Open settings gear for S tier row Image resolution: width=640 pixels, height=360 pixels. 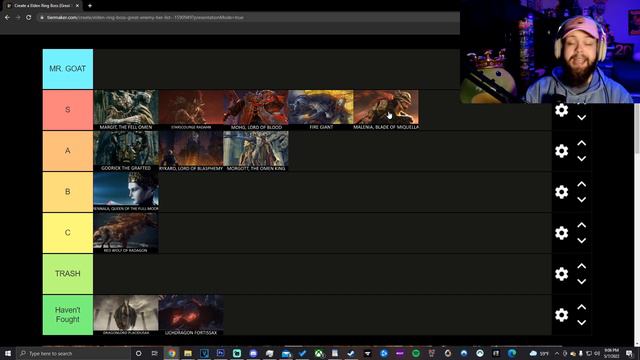point(562,110)
